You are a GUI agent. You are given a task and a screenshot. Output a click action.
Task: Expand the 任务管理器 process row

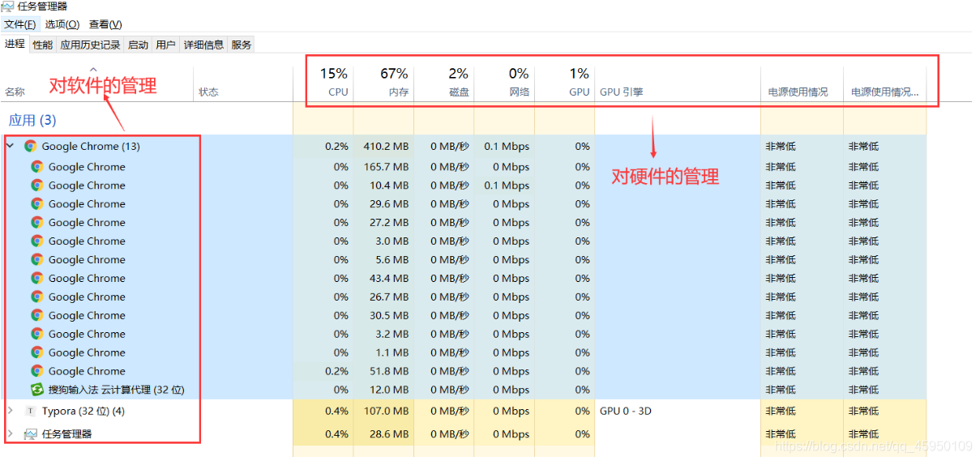pyautogui.click(x=10, y=433)
